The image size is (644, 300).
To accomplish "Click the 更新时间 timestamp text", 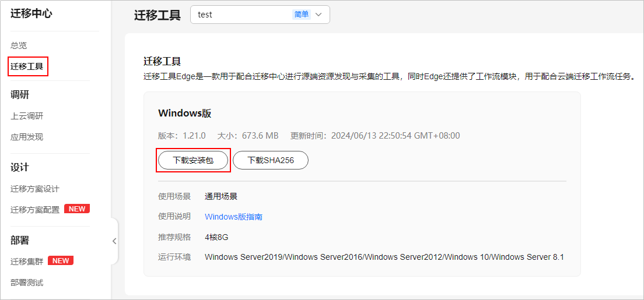I will click(375, 135).
